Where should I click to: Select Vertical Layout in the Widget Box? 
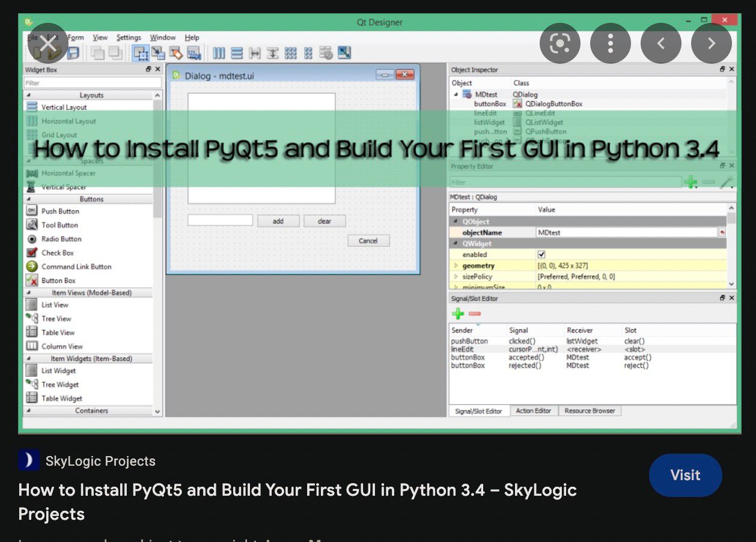click(64, 107)
